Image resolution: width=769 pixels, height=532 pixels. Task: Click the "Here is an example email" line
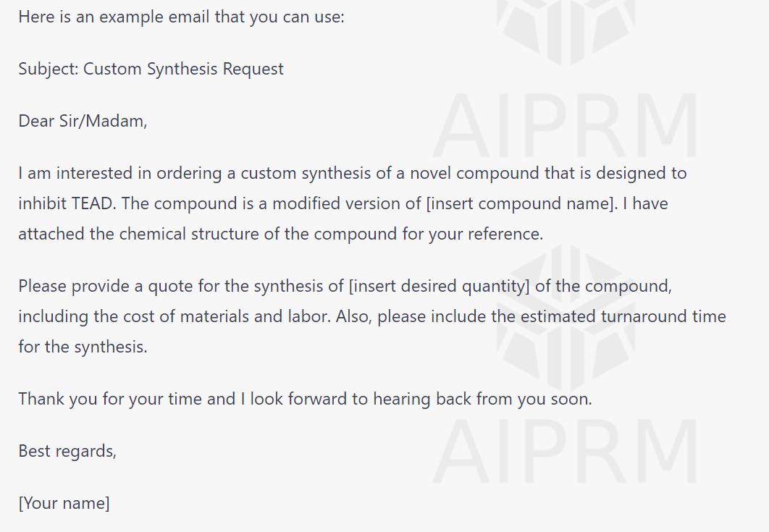[181, 17]
